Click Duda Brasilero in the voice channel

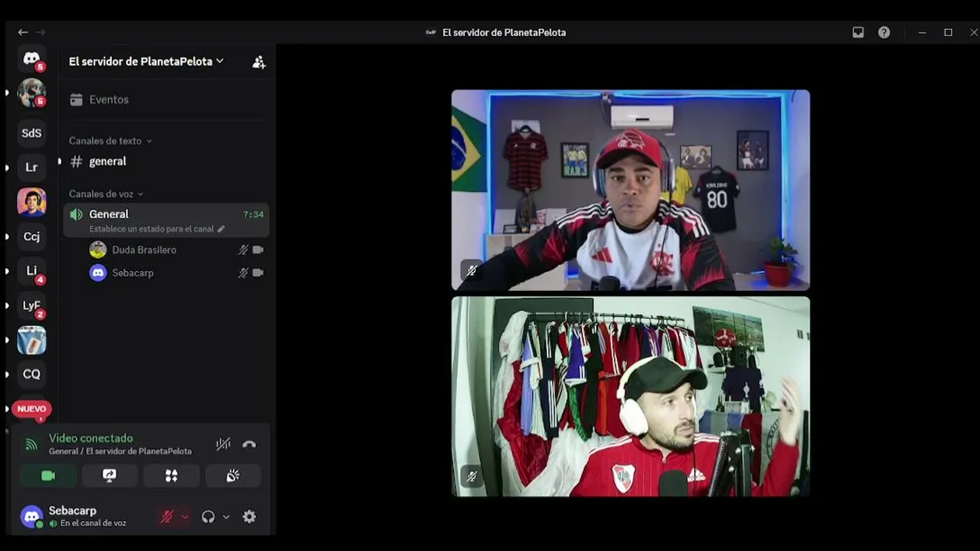(176, 249)
